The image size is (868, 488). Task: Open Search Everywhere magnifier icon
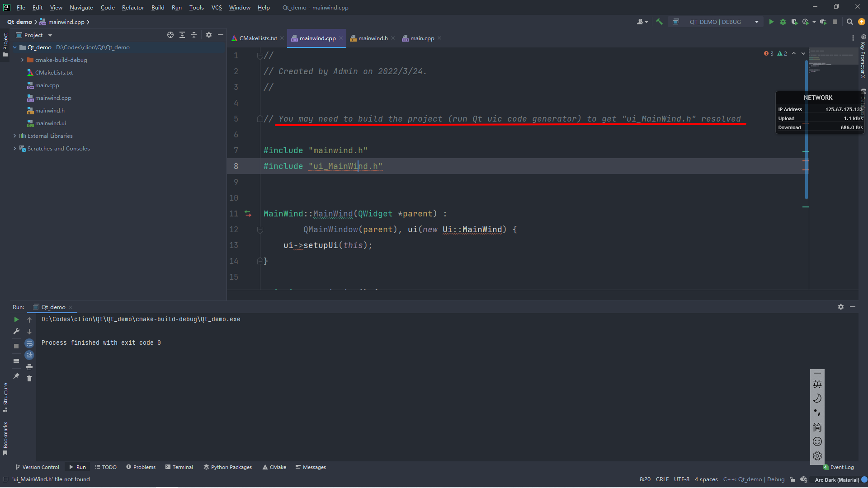click(x=850, y=22)
